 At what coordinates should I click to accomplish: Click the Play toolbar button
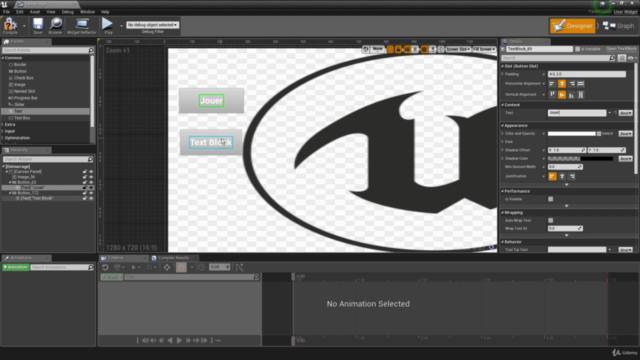[108, 26]
